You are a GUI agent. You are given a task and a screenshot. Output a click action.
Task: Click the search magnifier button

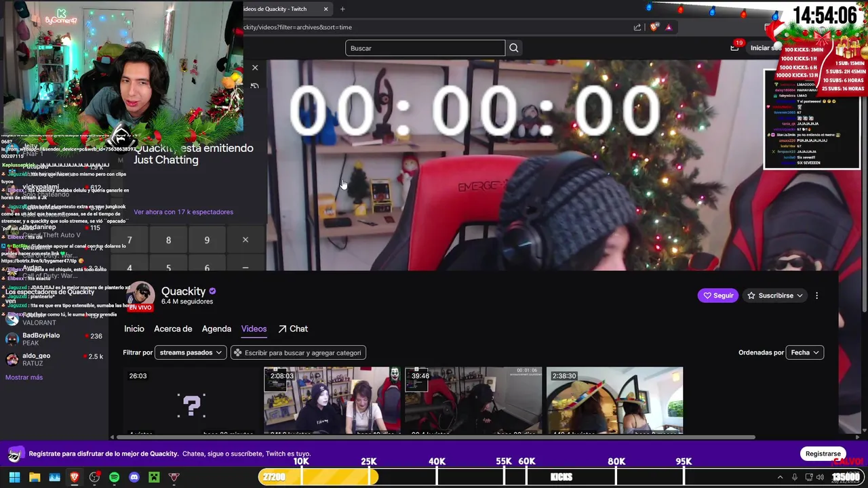coord(513,48)
